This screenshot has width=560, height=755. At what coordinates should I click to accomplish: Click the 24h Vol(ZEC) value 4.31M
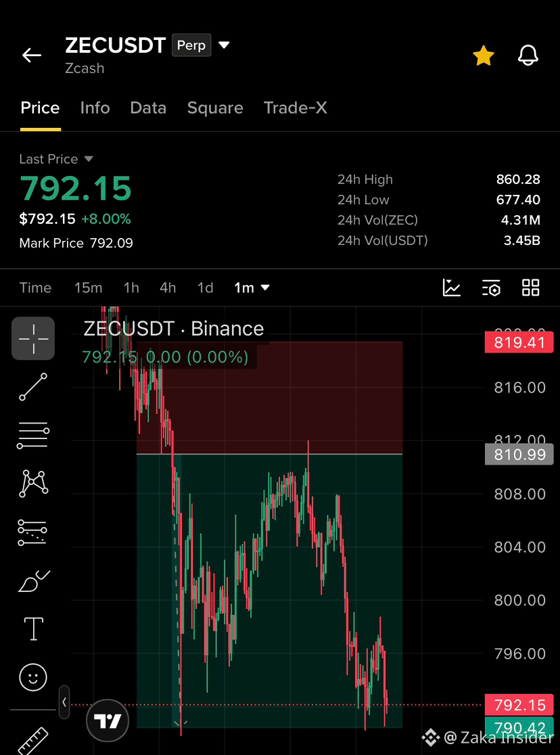[521, 220]
